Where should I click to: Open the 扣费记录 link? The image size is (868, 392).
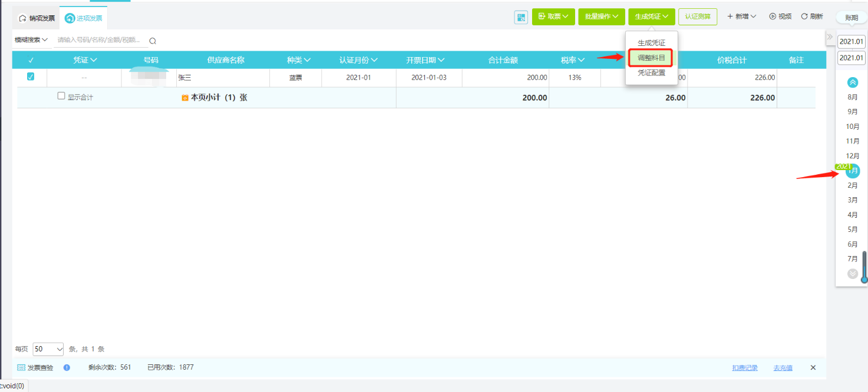pos(745,368)
